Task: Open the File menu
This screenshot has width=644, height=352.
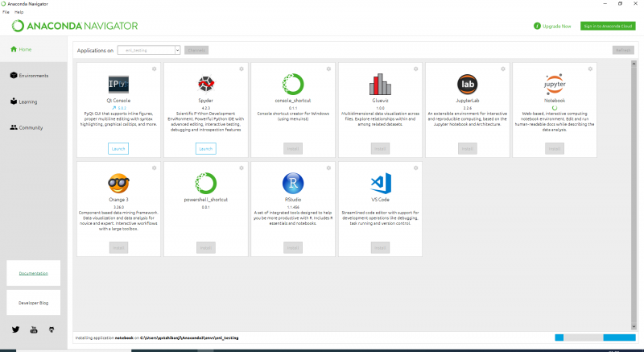Action: click(x=6, y=12)
